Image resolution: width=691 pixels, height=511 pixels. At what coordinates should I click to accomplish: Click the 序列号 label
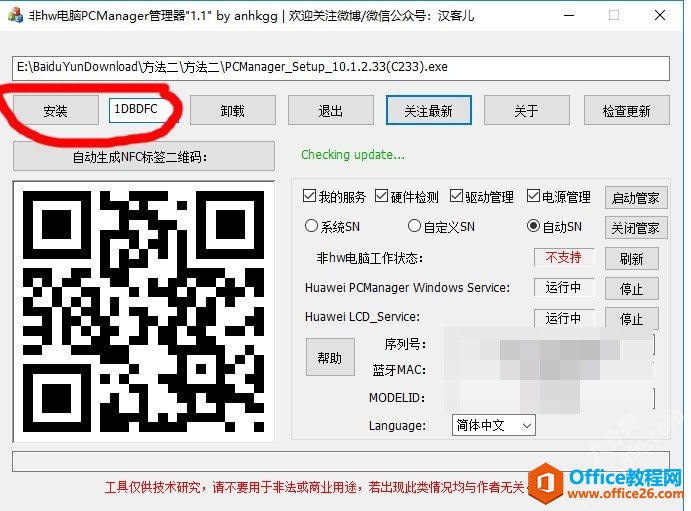(x=405, y=344)
